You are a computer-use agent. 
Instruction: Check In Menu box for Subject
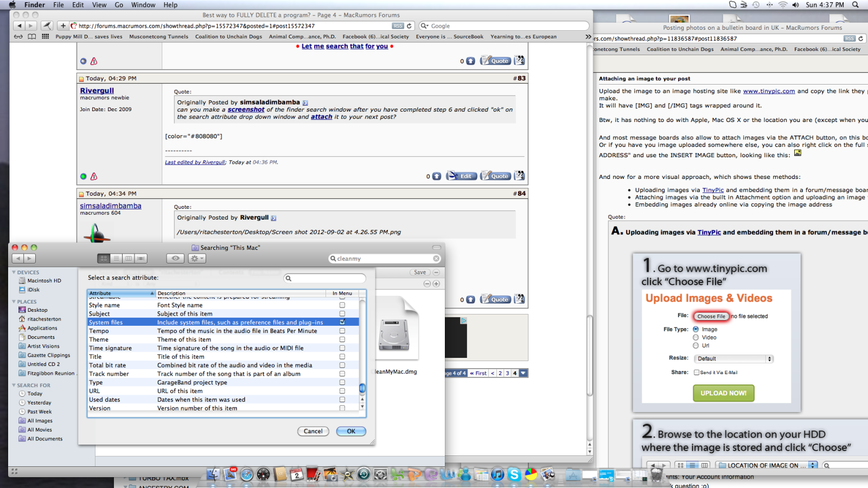click(x=342, y=313)
